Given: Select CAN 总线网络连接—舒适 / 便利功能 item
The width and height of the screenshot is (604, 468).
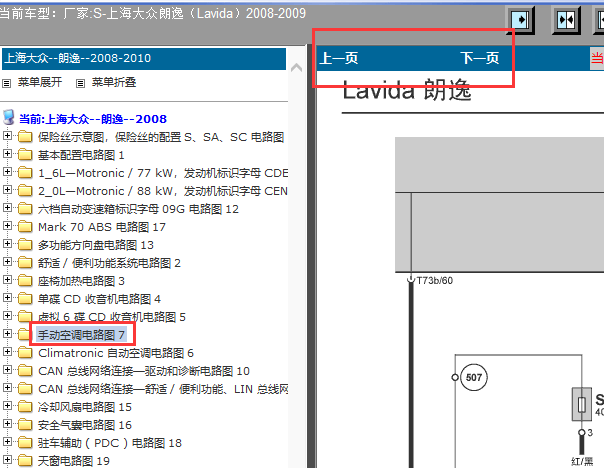Looking at the screenshot, I should click(x=163, y=389).
